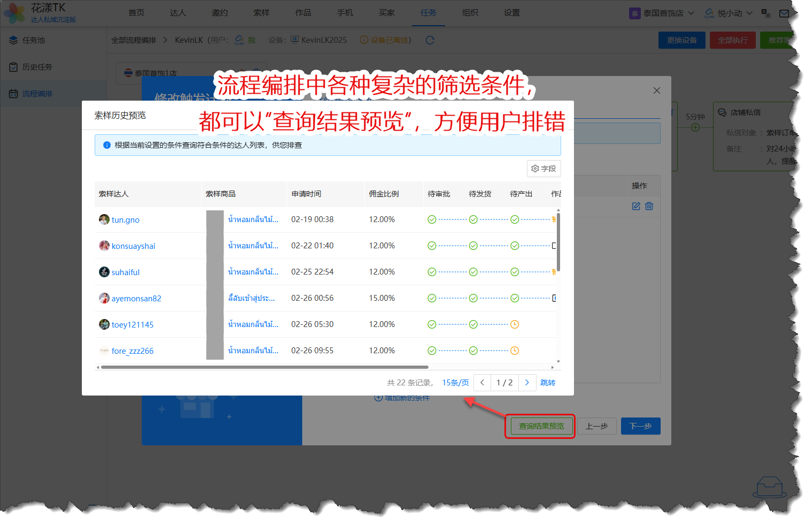
Task: Click the refresh icon beside device status
Action: tap(430, 40)
